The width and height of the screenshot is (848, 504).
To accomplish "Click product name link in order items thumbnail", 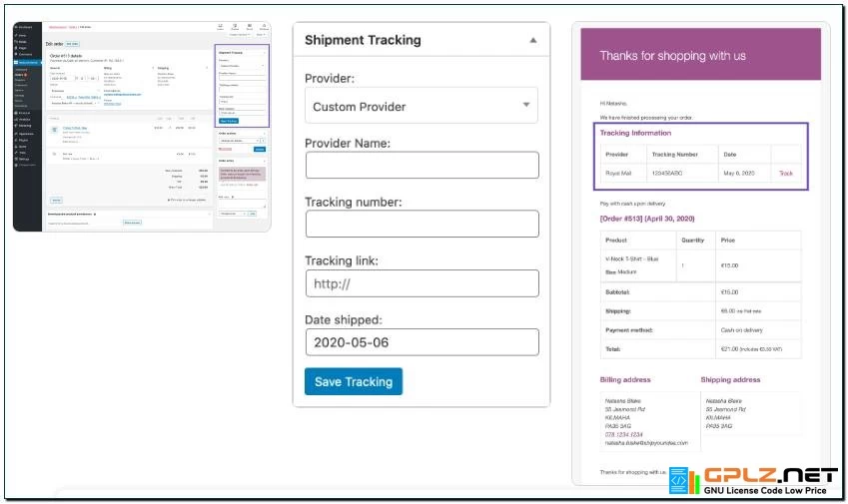I will [x=75, y=128].
